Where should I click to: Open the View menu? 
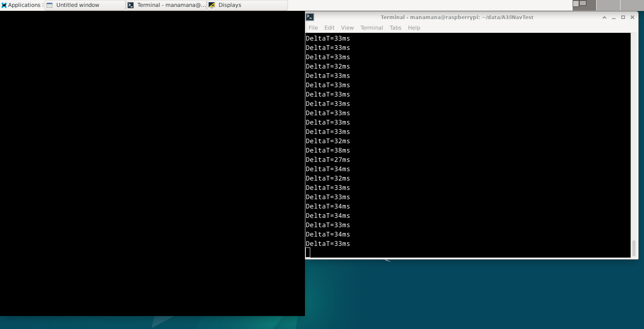(x=347, y=28)
